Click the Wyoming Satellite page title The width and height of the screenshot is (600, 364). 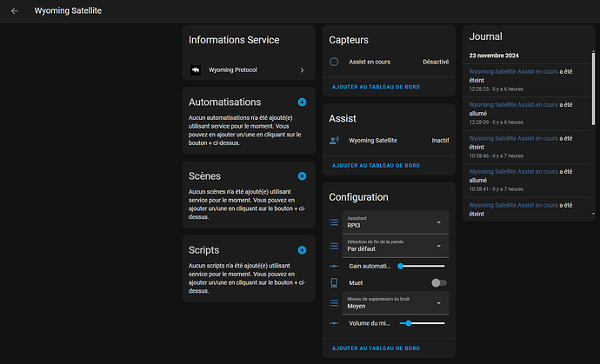[68, 10]
